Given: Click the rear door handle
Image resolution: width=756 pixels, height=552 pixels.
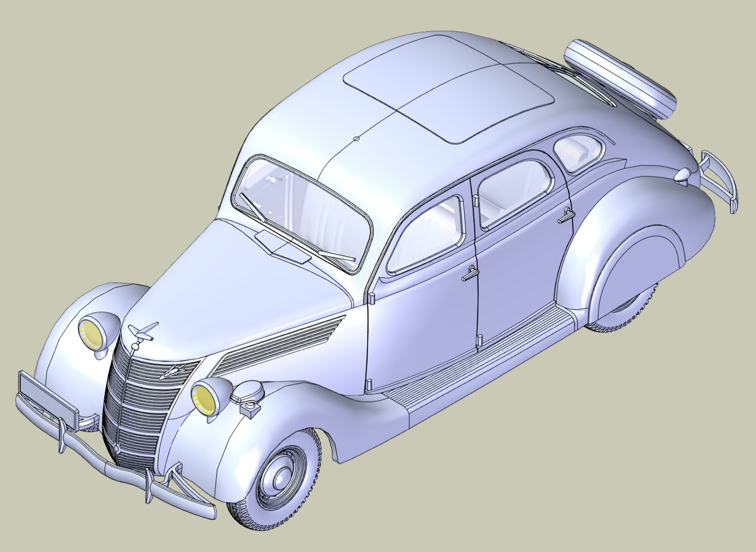Looking at the screenshot, I should [x=566, y=215].
